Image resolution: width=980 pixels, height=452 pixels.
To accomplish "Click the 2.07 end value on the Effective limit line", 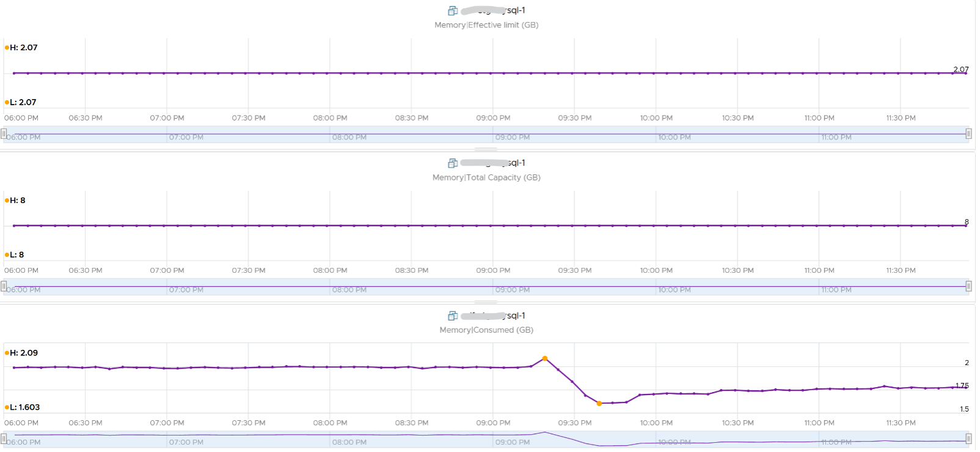I will coord(961,69).
